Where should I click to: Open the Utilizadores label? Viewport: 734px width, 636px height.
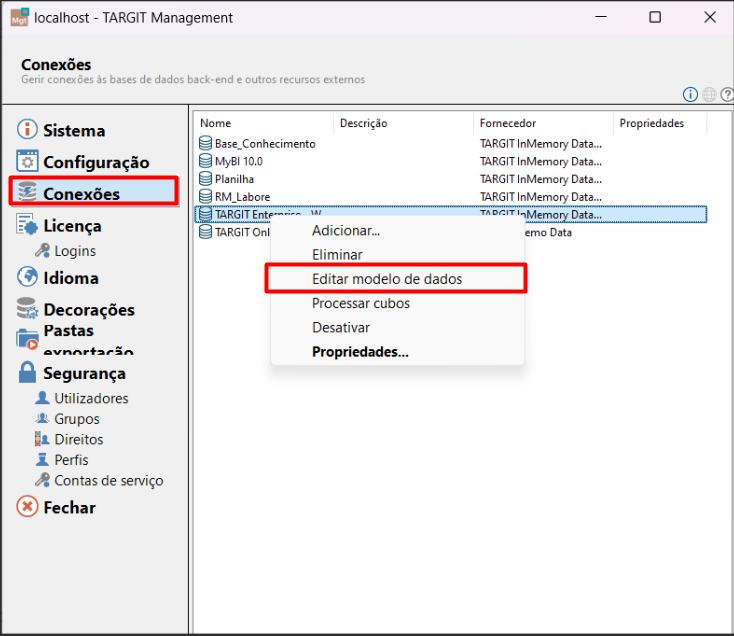[x=91, y=398]
